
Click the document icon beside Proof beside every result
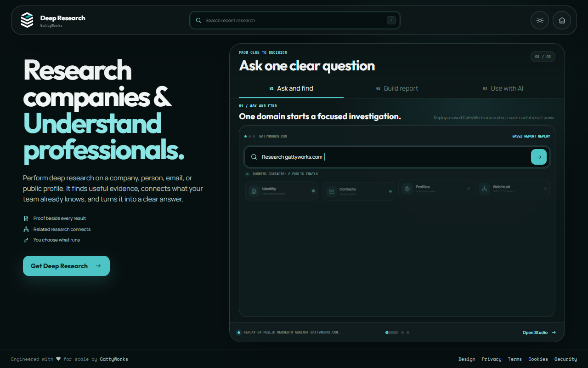pos(26,218)
